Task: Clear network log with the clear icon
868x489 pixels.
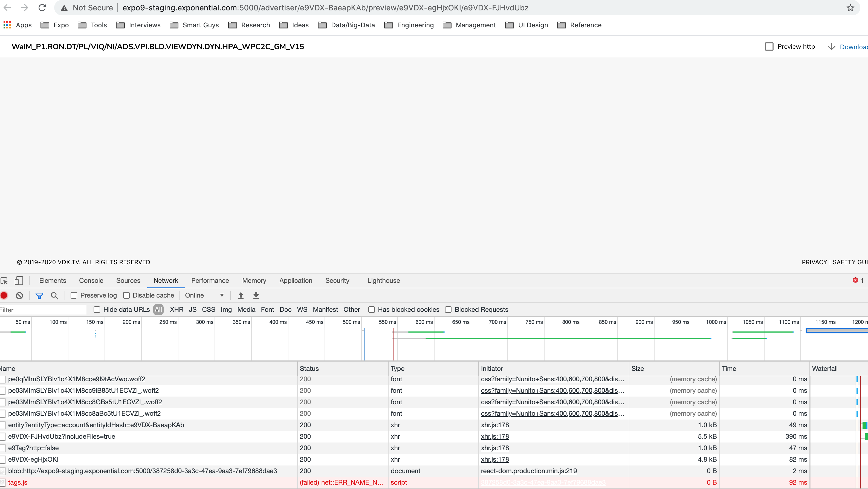Action: (x=19, y=295)
